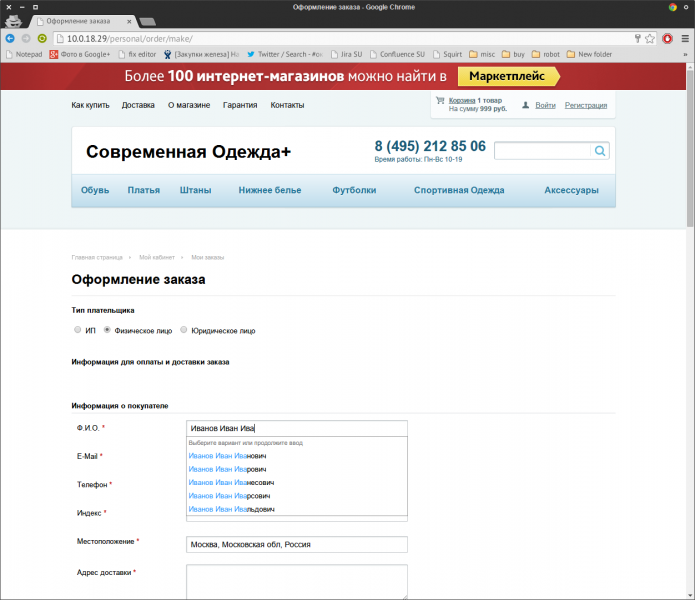Click the browser back arrow button
This screenshot has width=695, height=600.
[11, 38]
